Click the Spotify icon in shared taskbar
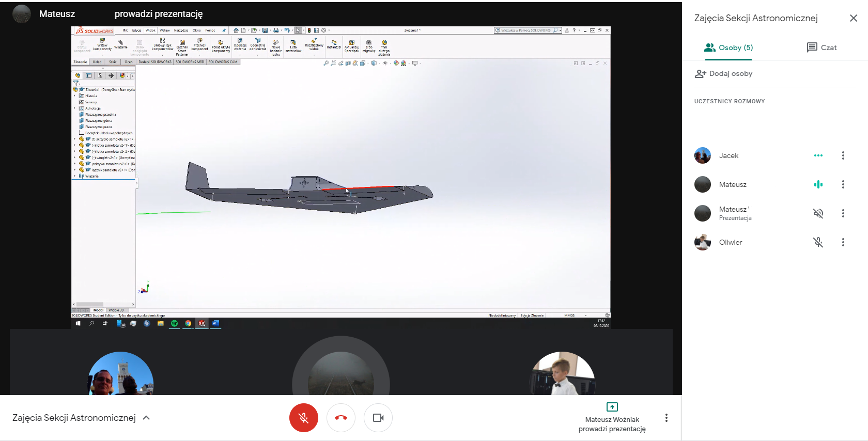The width and height of the screenshot is (868, 441). pyautogui.click(x=174, y=323)
